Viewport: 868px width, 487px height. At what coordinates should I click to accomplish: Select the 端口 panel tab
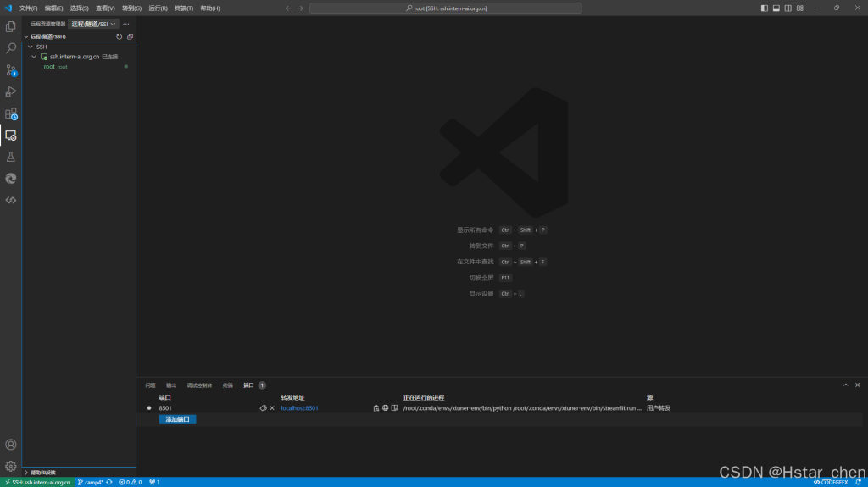pos(248,385)
